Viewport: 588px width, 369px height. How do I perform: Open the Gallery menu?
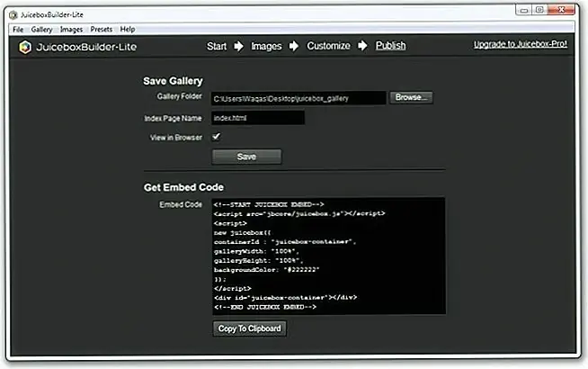pos(41,30)
